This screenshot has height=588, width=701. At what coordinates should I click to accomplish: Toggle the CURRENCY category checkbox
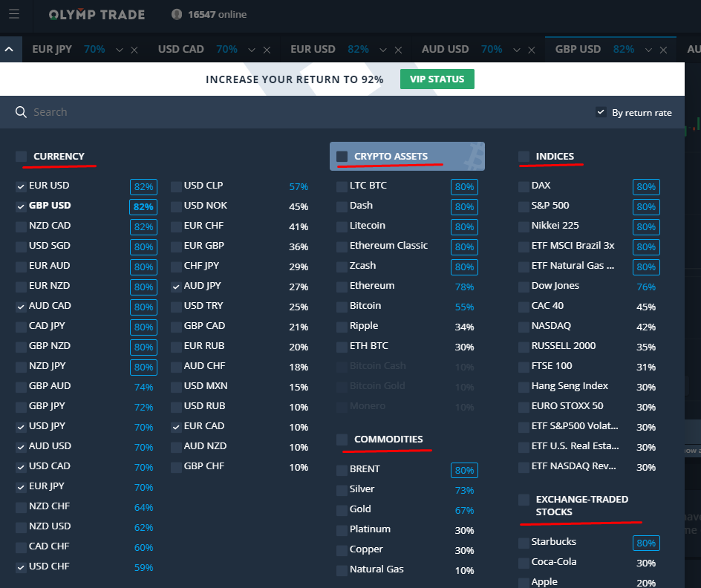pyautogui.click(x=21, y=157)
